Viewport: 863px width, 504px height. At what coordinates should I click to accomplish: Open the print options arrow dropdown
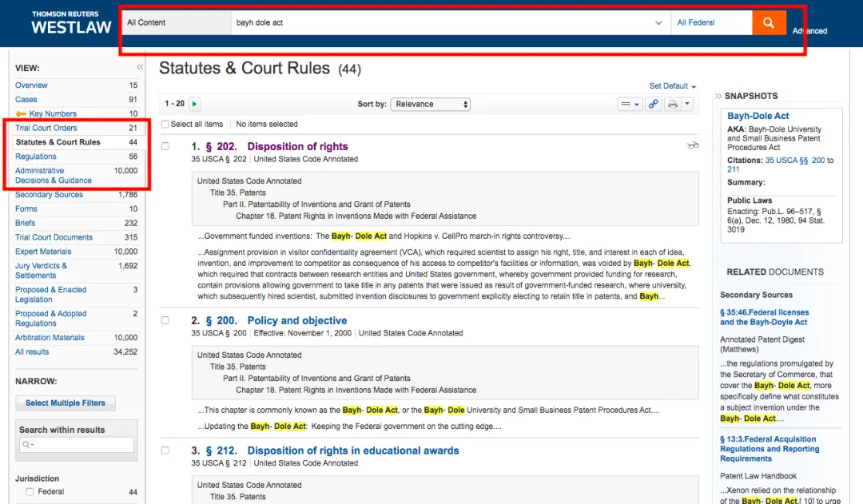tap(687, 104)
